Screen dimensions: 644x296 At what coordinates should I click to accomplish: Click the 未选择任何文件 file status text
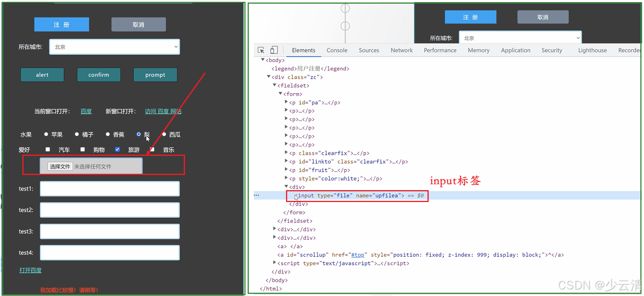[93, 166]
